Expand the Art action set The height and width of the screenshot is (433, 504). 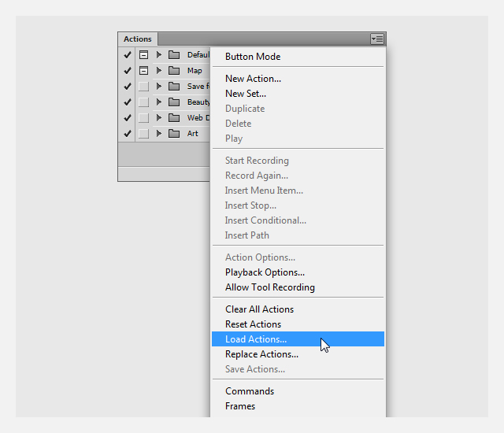[x=159, y=133]
